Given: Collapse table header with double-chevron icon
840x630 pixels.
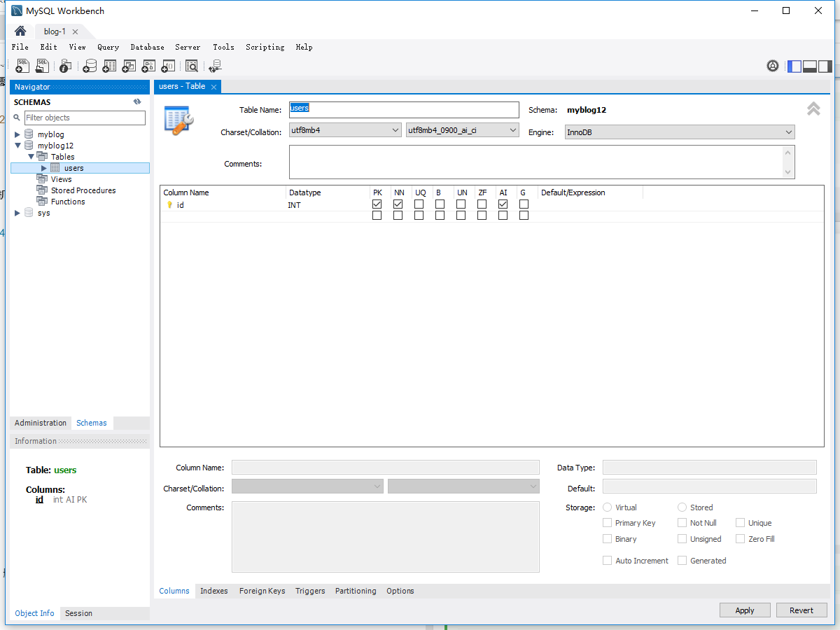Looking at the screenshot, I should click(813, 109).
